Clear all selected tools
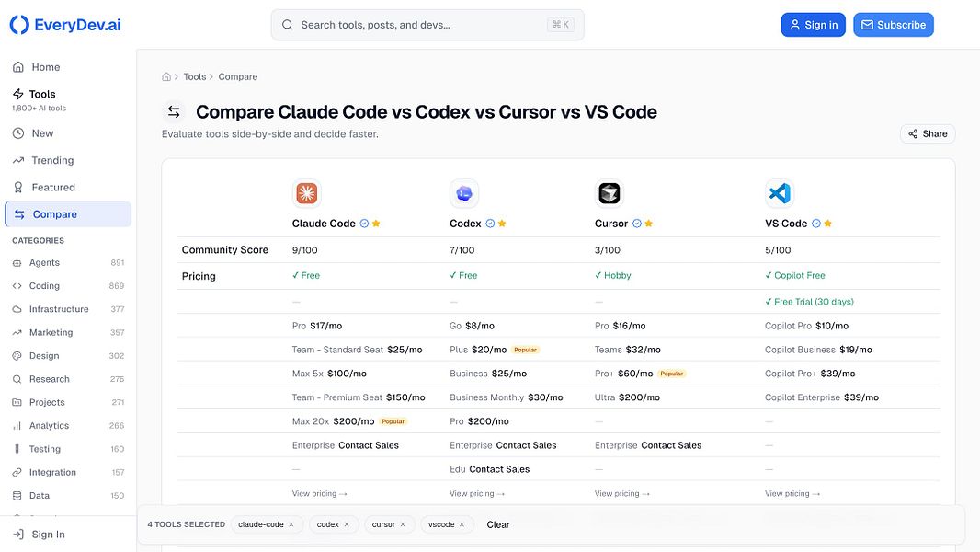The width and height of the screenshot is (980, 552). (x=498, y=524)
